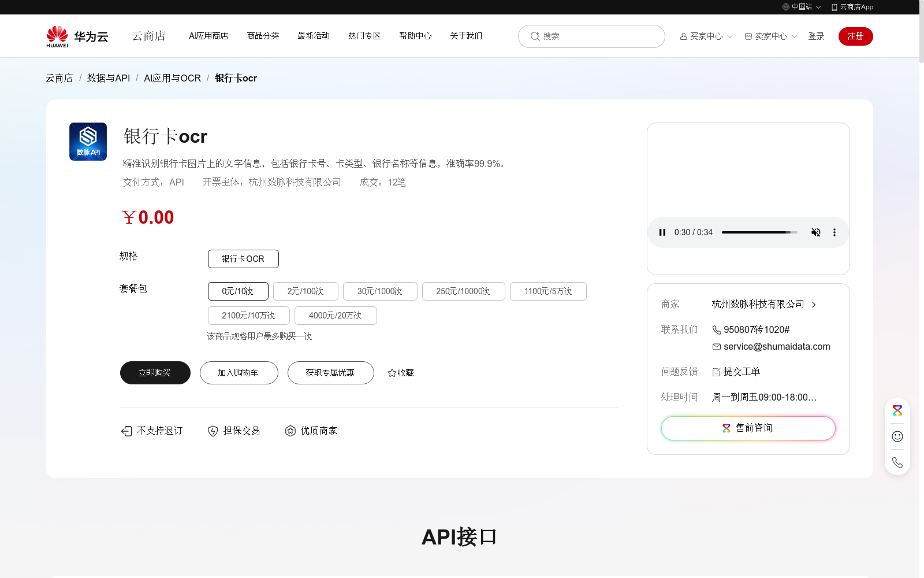
Task: Open the 热门专区 menu
Action: [x=364, y=36]
